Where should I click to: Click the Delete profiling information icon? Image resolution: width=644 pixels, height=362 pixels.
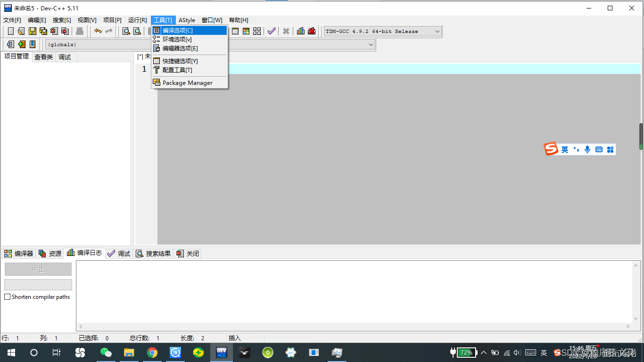(x=312, y=31)
